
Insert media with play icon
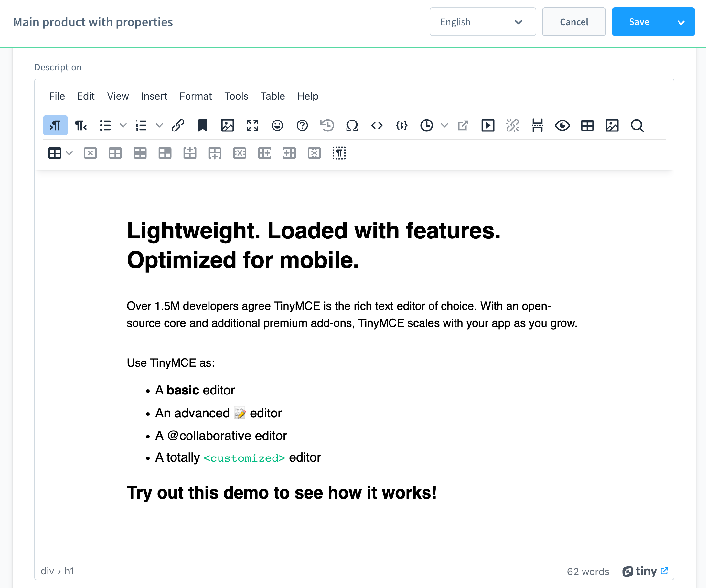click(487, 125)
